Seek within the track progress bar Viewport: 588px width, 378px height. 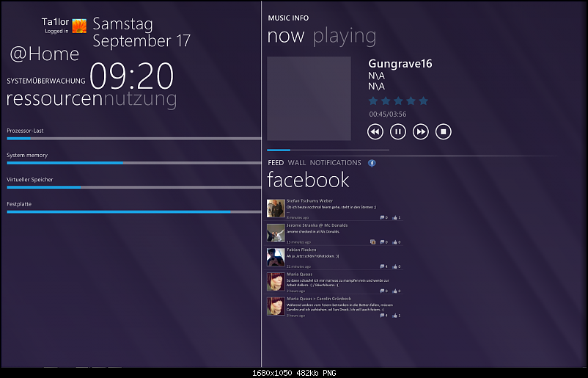pyautogui.click(x=328, y=150)
